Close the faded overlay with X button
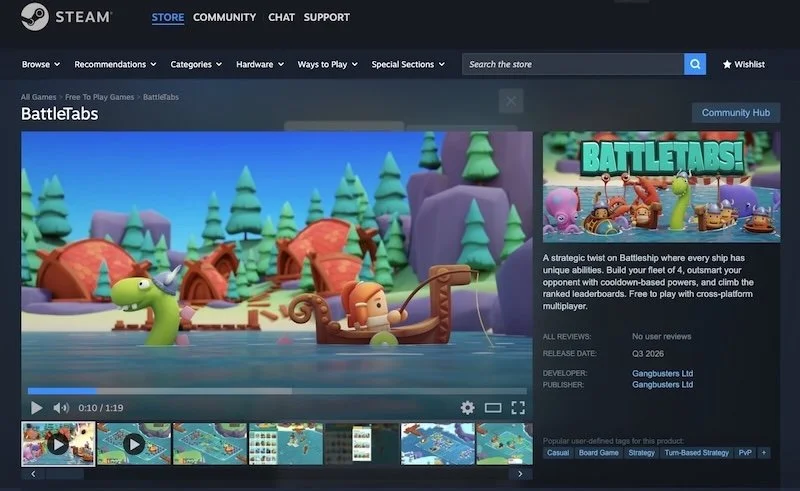The image size is (800, 491). 511,102
